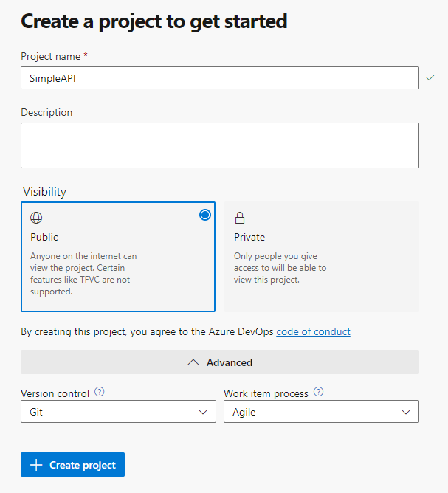This screenshot has width=448, height=493.
Task: Collapse the Advanced section
Action: pyautogui.click(x=220, y=362)
